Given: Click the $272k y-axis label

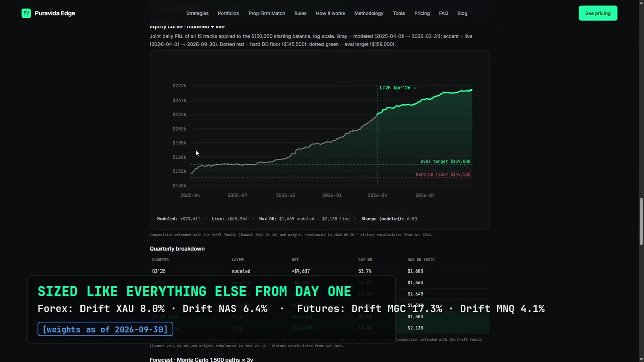Looking at the screenshot, I should coord(179,86).
